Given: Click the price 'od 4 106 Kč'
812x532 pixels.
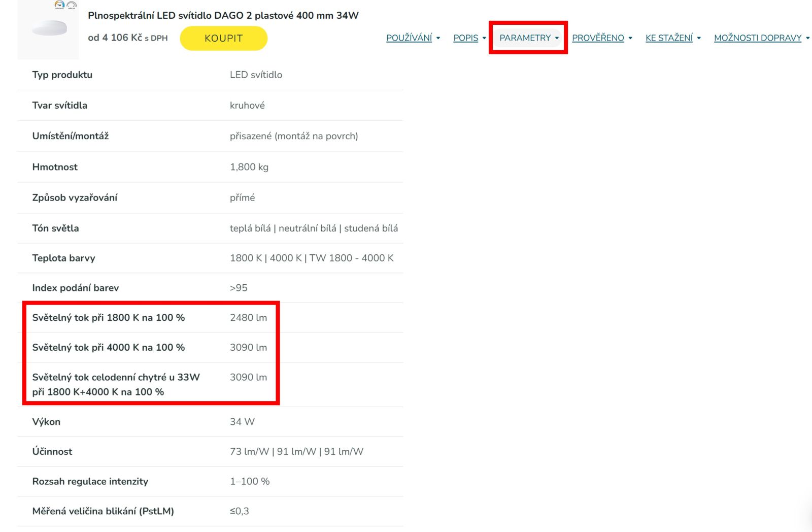Looking at the screenshot, I should 115,38.
